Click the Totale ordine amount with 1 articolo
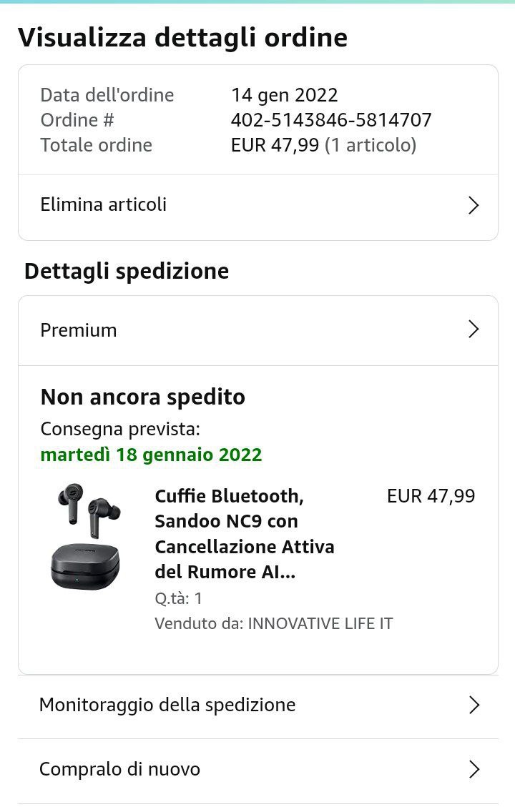 click(x=323, y=145)
